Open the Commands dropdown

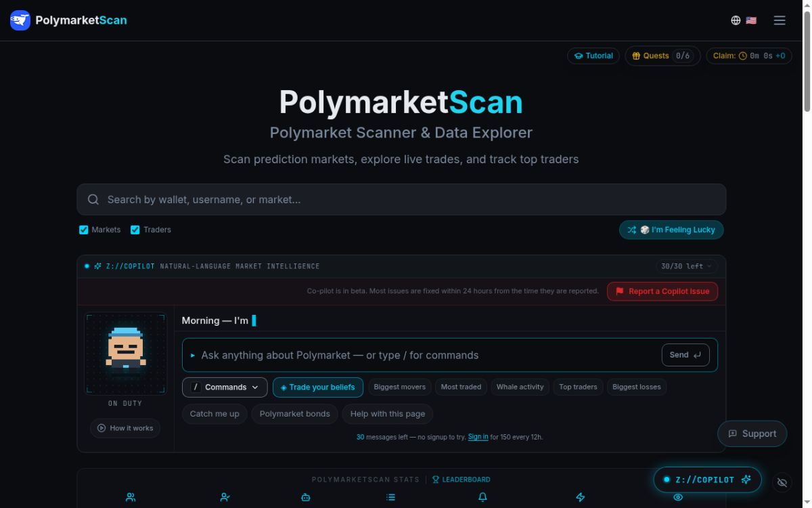[x=225, y=387]
